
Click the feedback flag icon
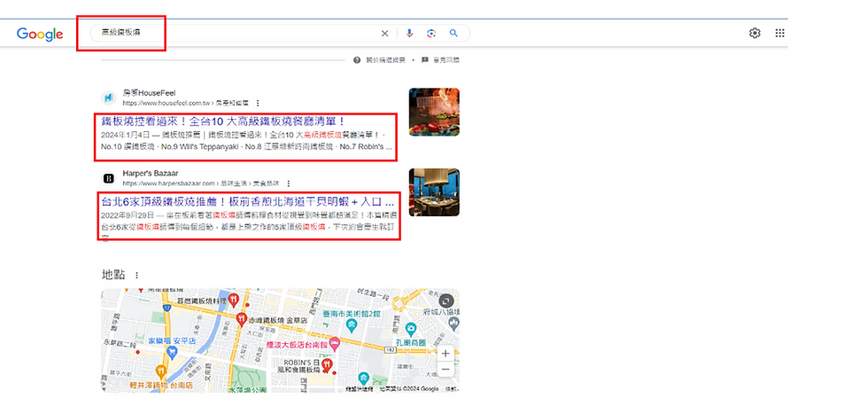[424, 60]
